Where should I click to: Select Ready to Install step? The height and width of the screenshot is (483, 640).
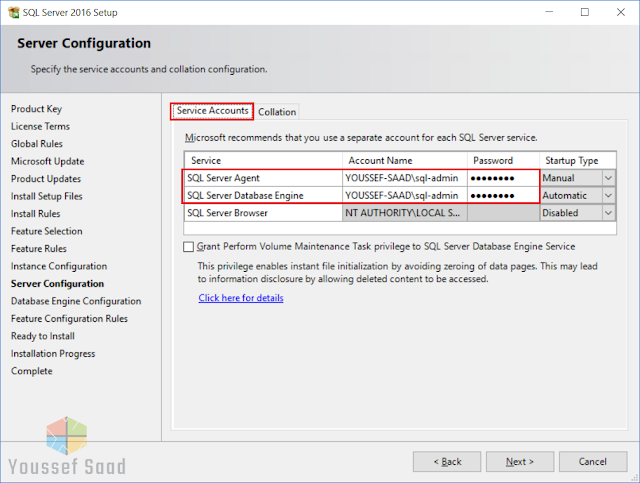click(43, 336)
